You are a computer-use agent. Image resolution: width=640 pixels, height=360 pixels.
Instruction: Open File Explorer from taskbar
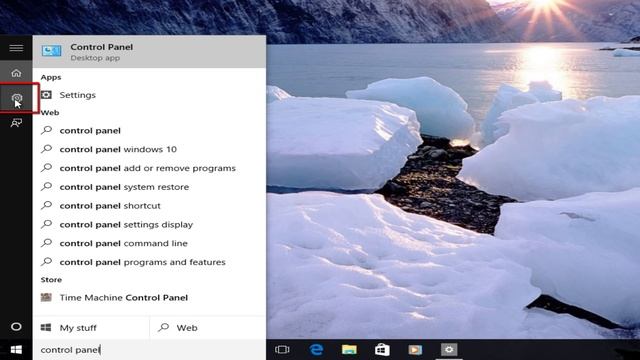(x=349, y=350)
